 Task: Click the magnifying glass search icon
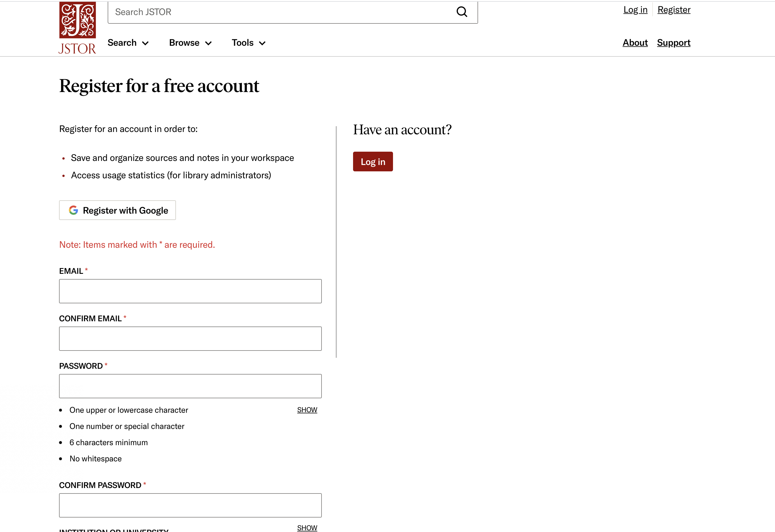coord(462,12)
